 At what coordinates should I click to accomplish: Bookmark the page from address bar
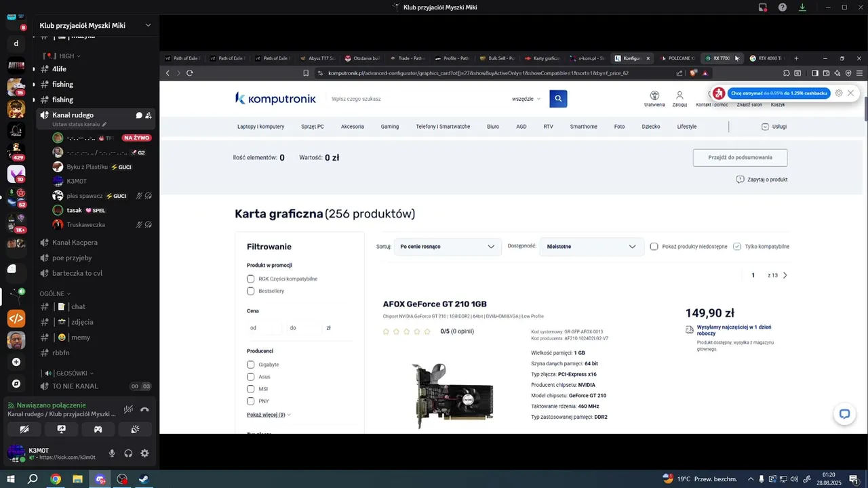306,73
